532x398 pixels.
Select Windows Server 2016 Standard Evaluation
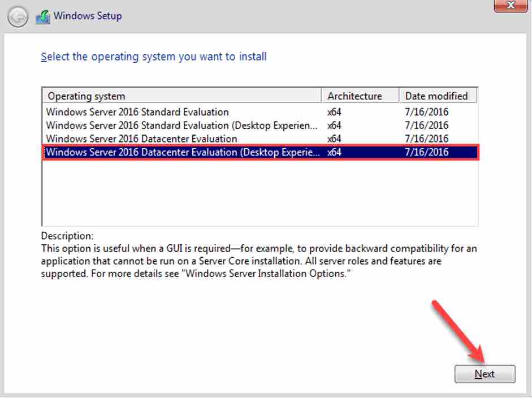tap(137, 112)
